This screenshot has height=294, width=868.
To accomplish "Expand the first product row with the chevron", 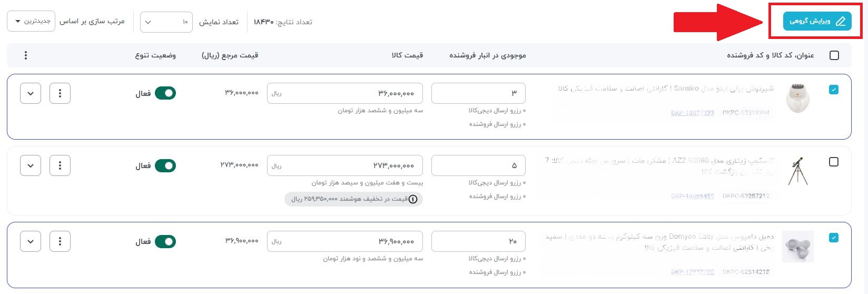I will pos(31,93).
